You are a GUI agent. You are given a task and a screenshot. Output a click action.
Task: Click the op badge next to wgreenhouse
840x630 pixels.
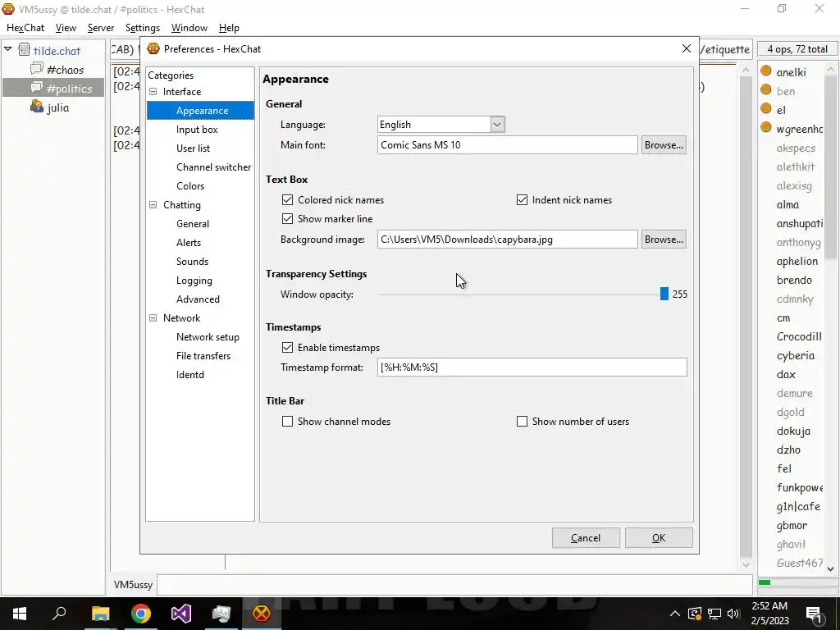pos(766,127)
